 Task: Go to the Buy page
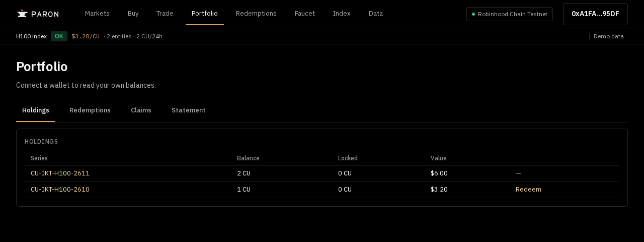pos(133,14)
